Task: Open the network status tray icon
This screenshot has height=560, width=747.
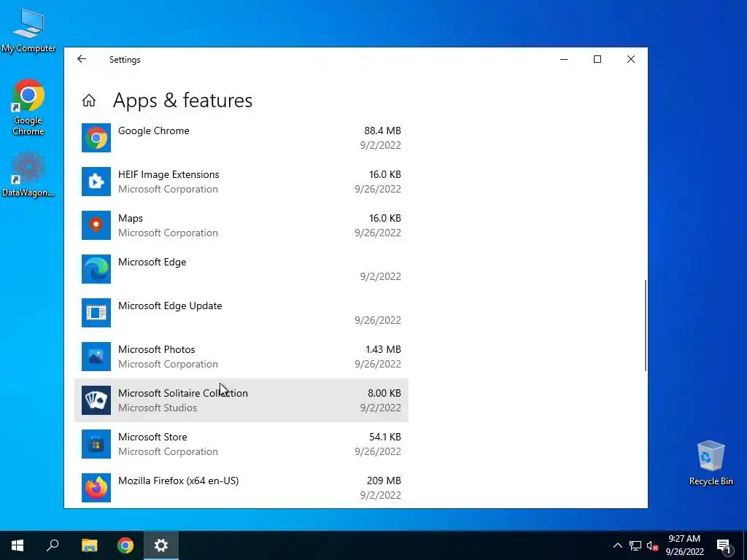Action: [x=635, y=545]
